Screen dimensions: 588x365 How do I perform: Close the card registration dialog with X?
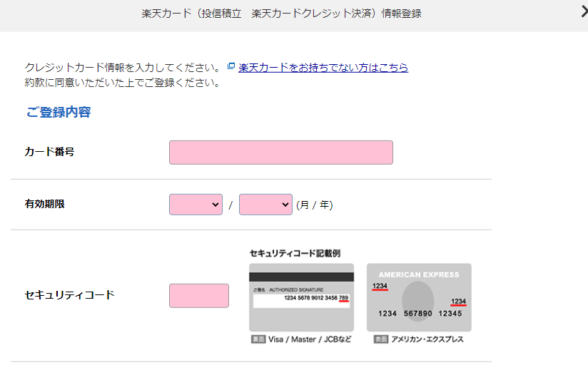(584, 12)
